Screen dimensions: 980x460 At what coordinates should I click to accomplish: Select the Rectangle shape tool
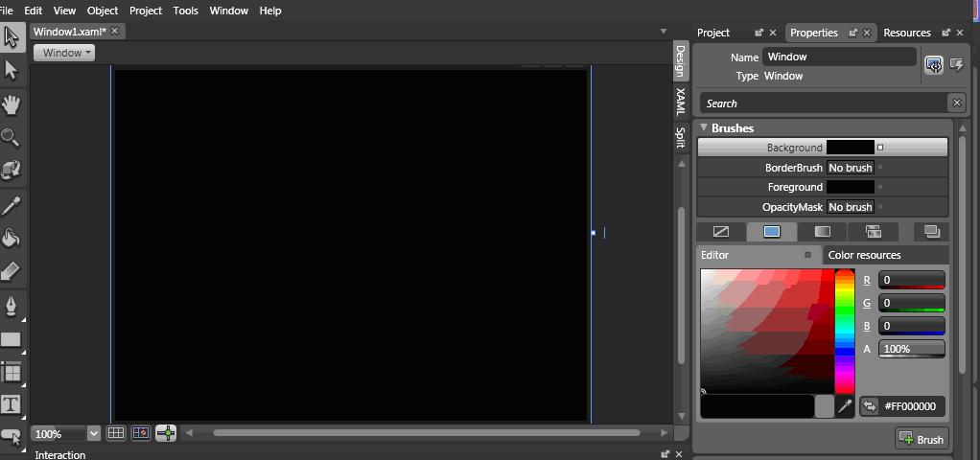12,339
